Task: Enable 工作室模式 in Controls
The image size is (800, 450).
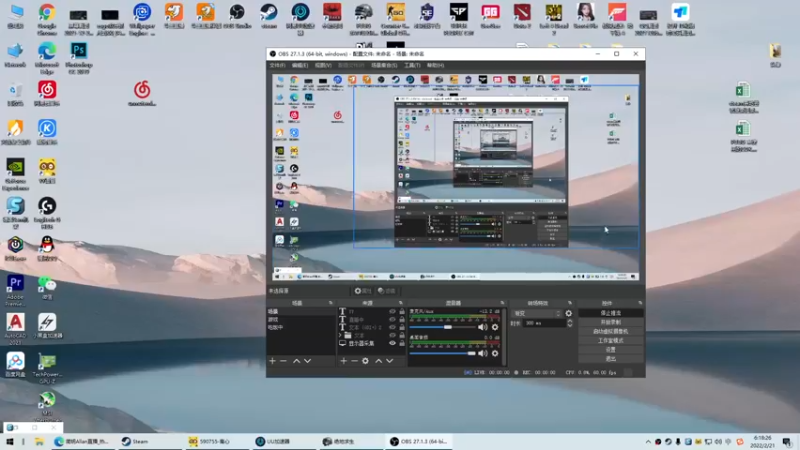Action: click(611, 340)
